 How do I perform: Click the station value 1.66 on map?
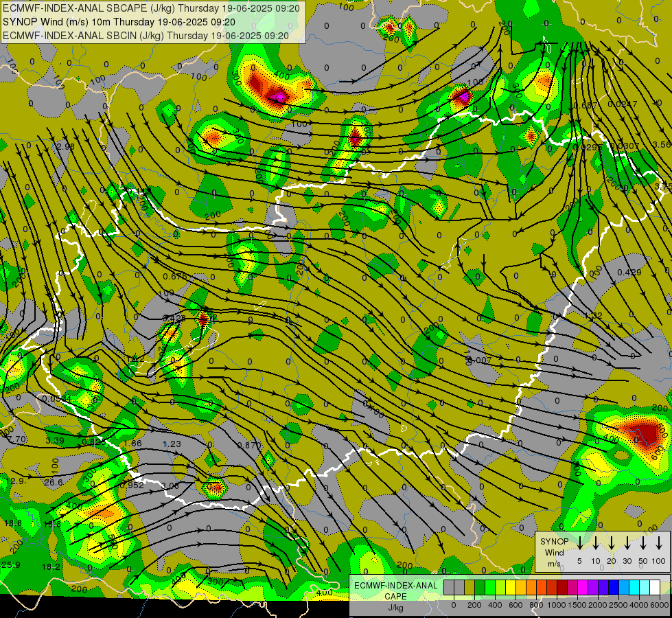133,444
